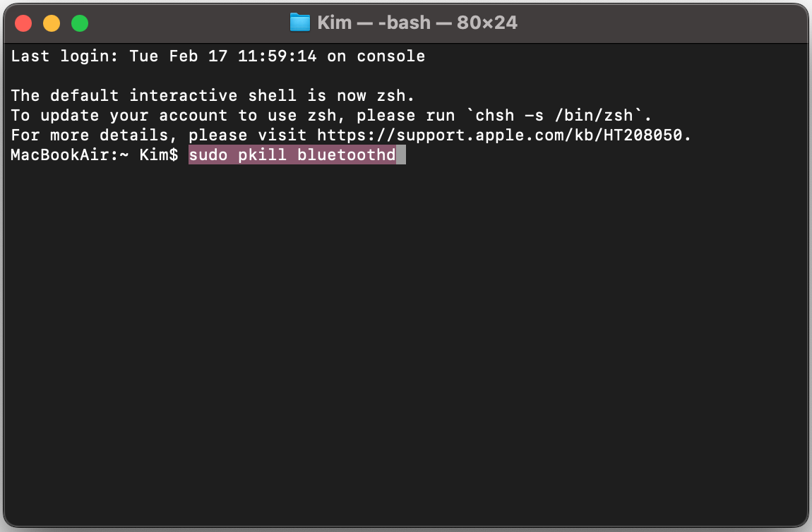Click the block cursor after bluetoothd
812x532 pixels.
pyautogui.click(x=401, y=155)
